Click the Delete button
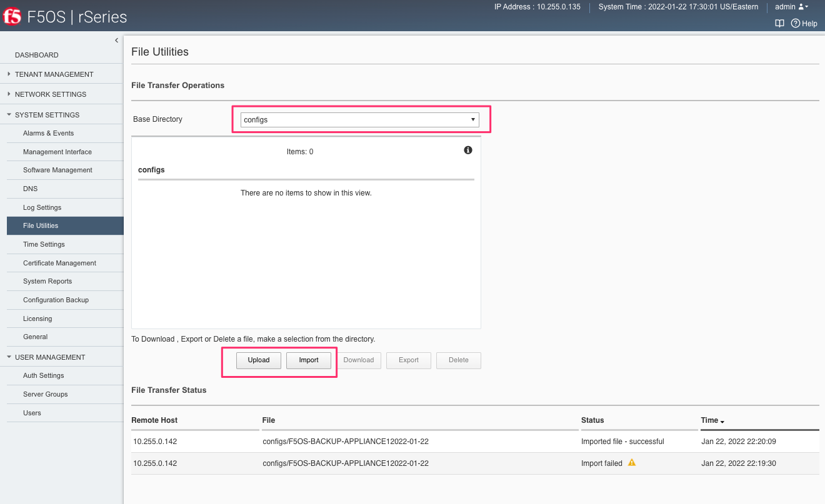The width and height of the screenshot is (825, 504). (459, 360)
